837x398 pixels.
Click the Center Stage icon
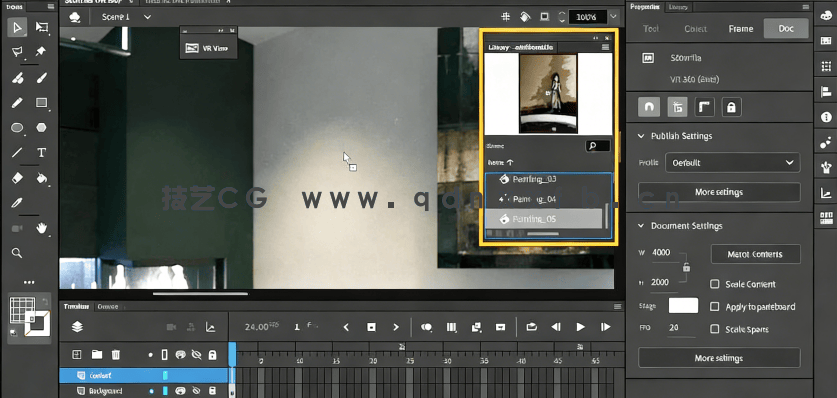tap(506, 17)
